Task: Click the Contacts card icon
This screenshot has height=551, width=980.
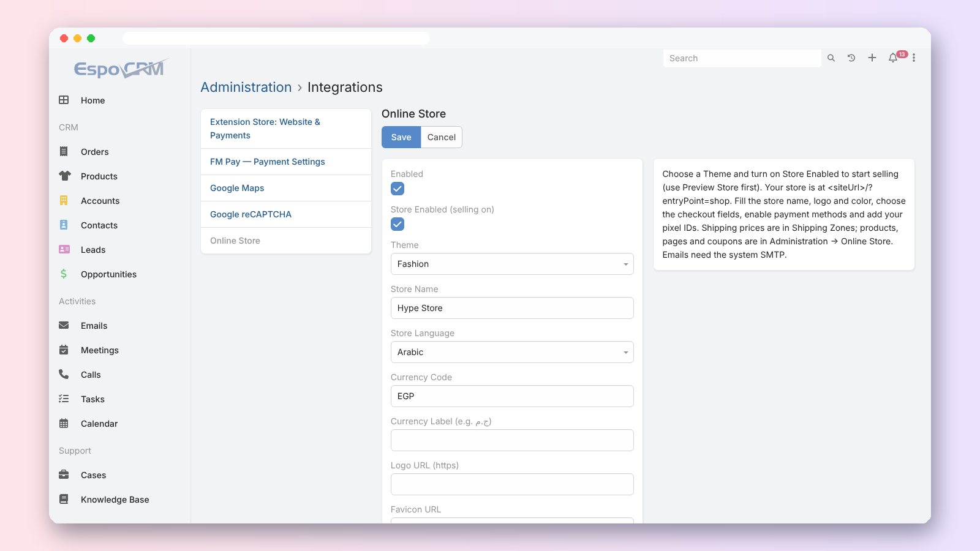Action: pyautogui.click(x=64, y=225)
